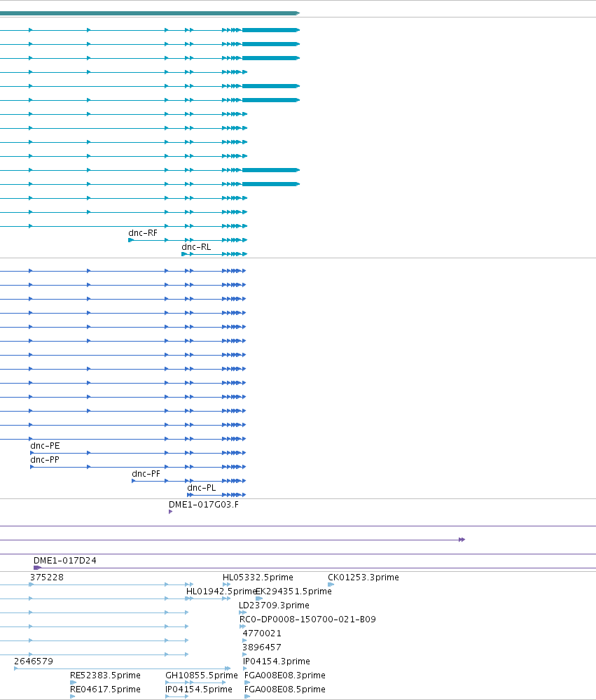Click the RE52383.5prime label
The width and height of the screenshot is (596, 700).
[x=105, y=675]
